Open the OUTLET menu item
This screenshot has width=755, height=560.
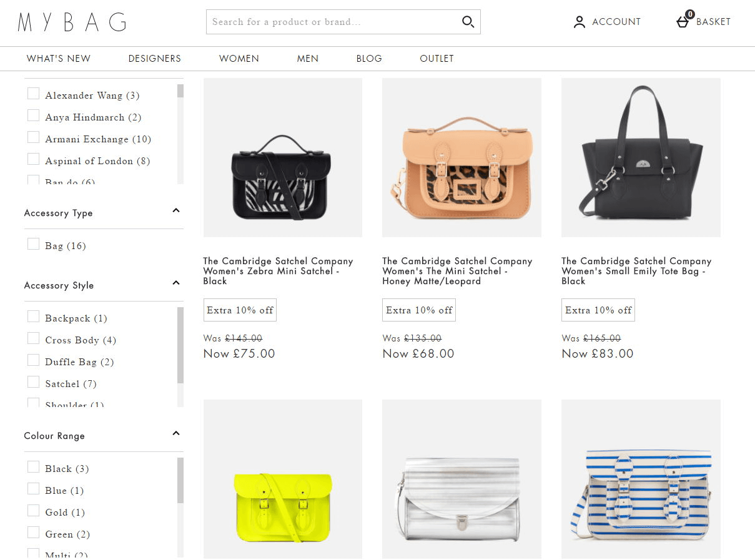[437, 59]
